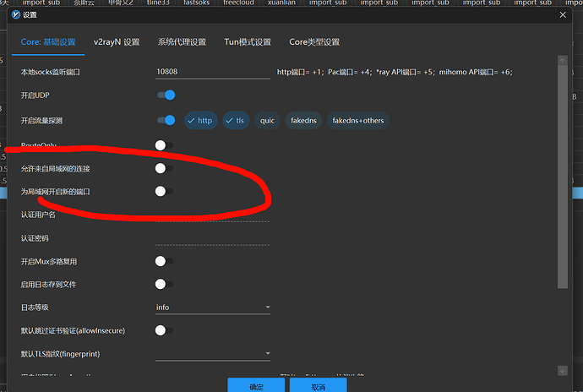Click the 认证用户名 input field
The image size is (583, 392).
click(213, 215)
